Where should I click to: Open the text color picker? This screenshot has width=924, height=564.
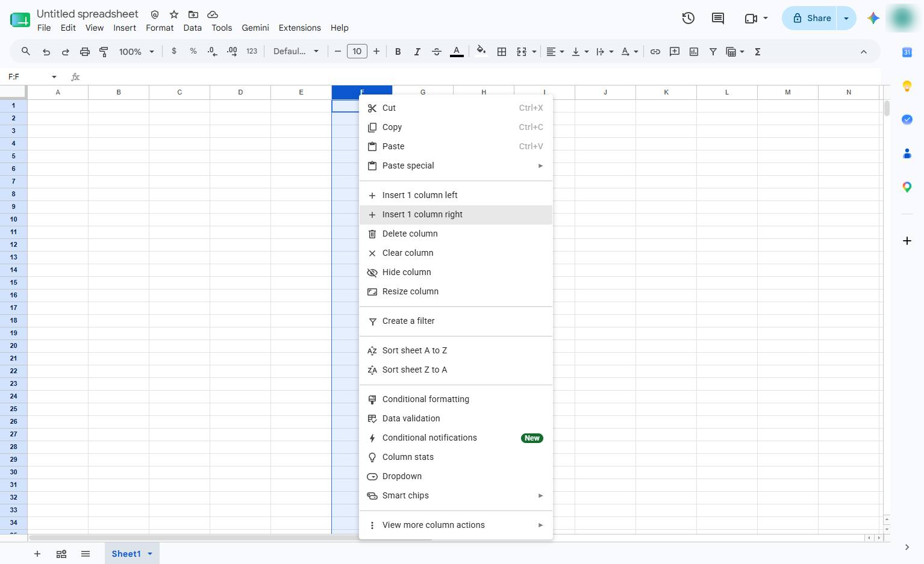(x=457, y=52)
